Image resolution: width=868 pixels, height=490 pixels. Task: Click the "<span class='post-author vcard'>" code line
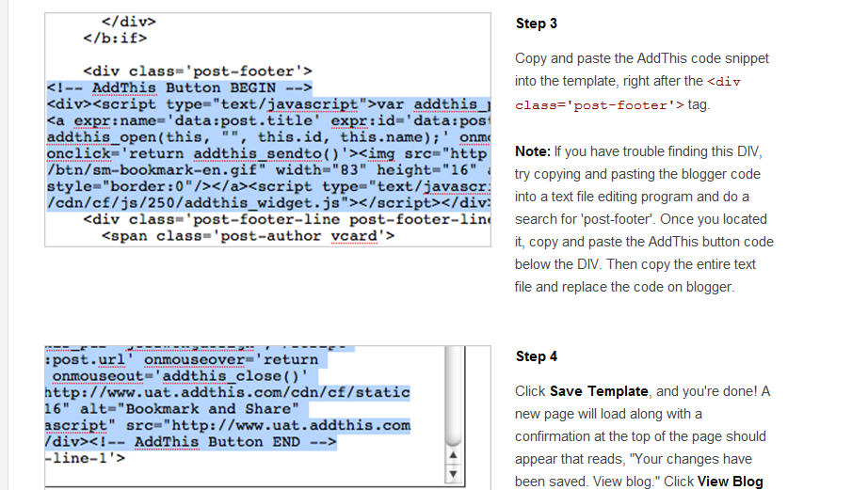pos(248,236)
